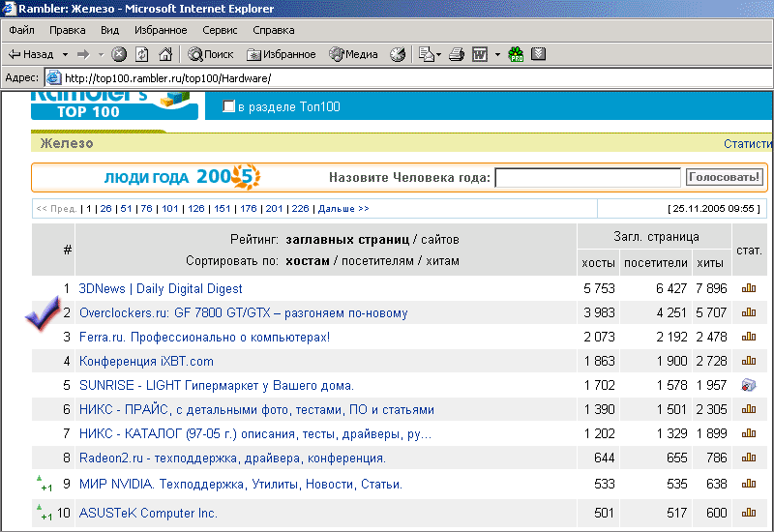Screen dimensions: 774x532
Task: Open dropdown arrow next to Word edit icon
Action: point(497,55)
